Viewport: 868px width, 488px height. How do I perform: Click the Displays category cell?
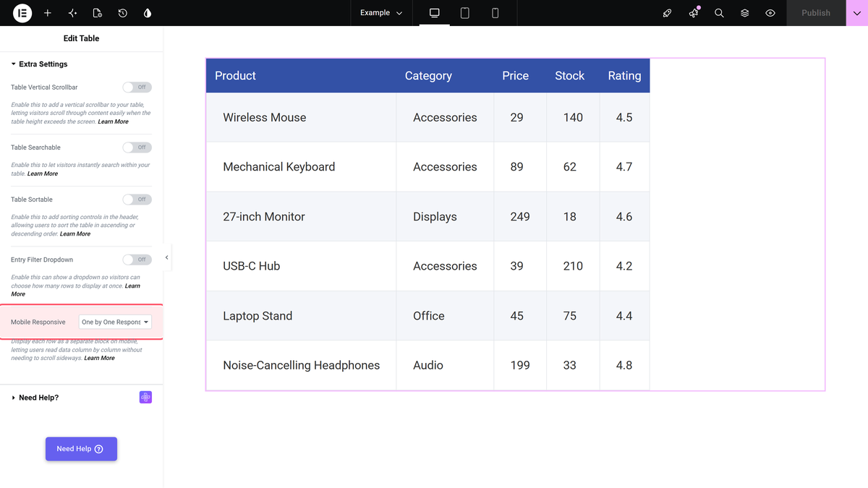click(445, 216)
